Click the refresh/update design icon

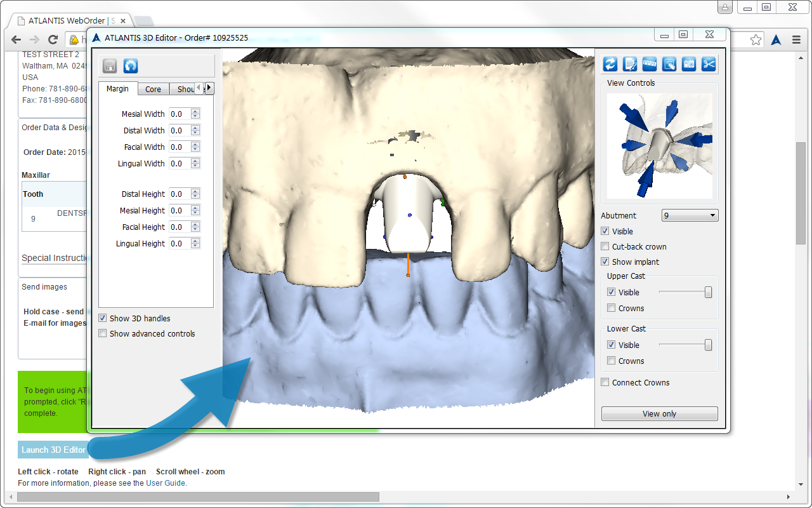coord(610,64)
